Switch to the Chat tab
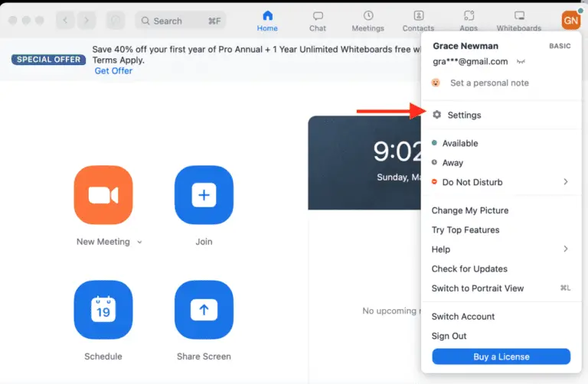Image resolution: width=588 pixels, height=384 pixels. [x=318, y=21]
